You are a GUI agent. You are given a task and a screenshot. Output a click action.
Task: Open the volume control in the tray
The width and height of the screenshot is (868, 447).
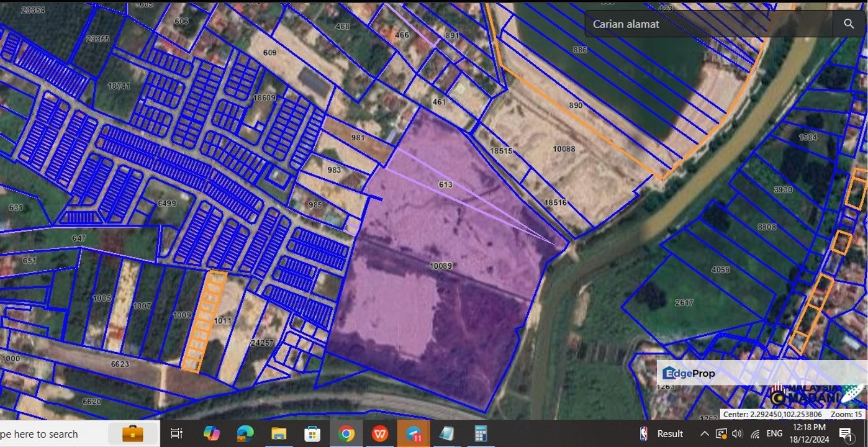coord(737,433)
